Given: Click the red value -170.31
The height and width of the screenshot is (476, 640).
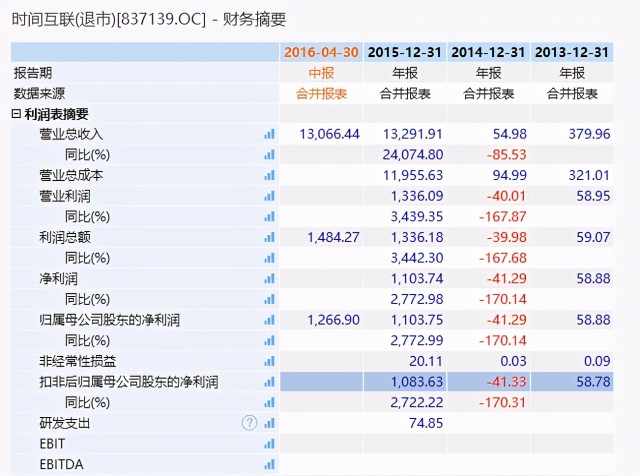Looking at the screenshot, I should 502,403.
